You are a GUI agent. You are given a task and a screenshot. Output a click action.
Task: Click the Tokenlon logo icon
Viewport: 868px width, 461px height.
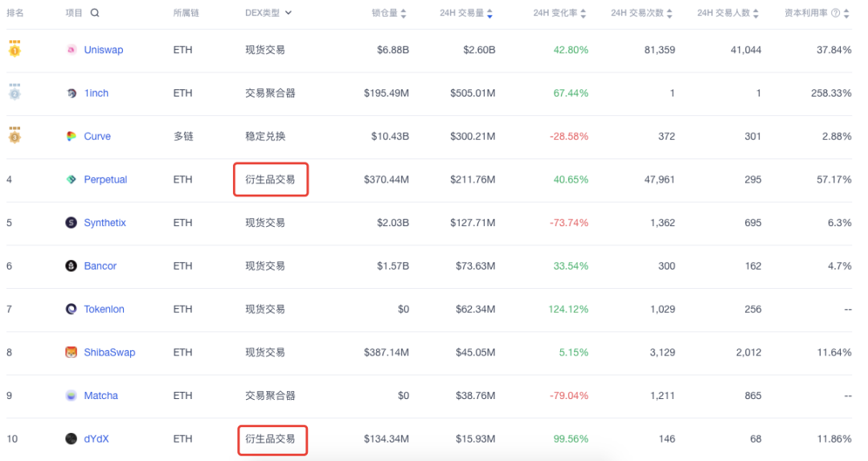coord(72,309)
